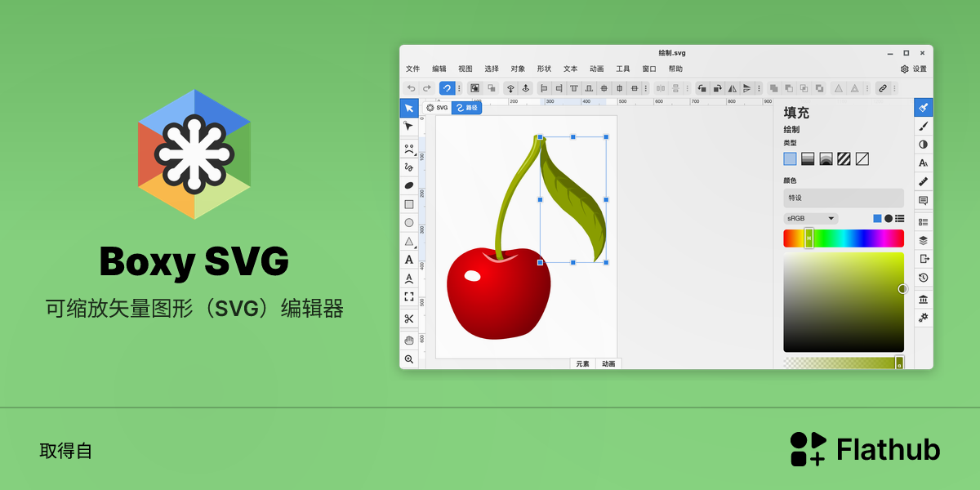Open 设置 settings
The width and height of the screenshot is (980, 490).
pyautogui.click(x=914, y=69)
